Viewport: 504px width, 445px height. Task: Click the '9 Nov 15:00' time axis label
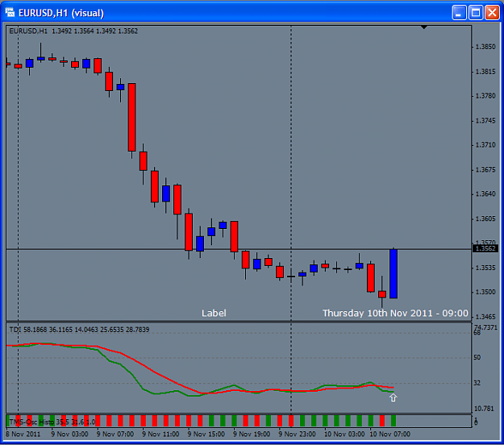[206, 434]
